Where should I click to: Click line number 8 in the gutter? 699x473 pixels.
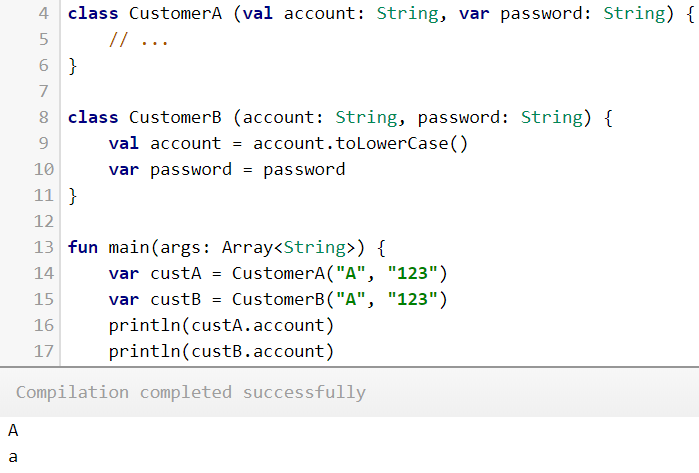[43, 117]
